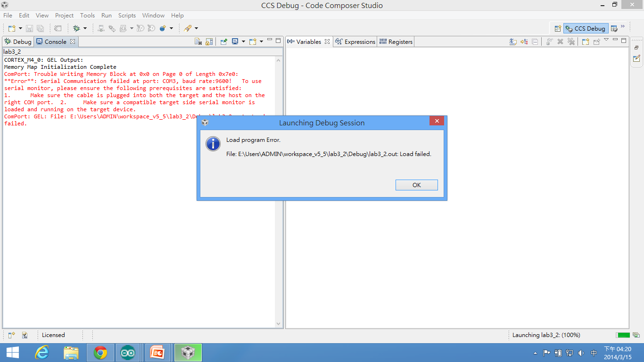Select the CCS Debug perspective
644x362 pixels.
pyautogui.click(x=586, y=28)
